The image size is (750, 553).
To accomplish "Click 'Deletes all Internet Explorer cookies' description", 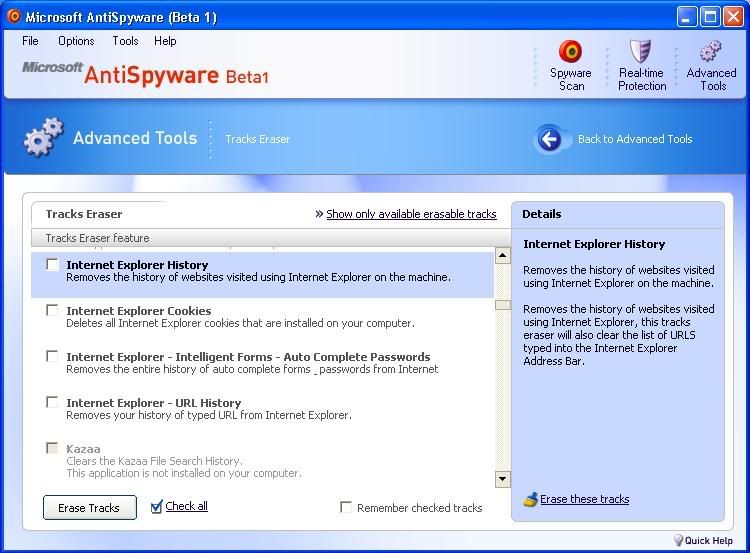I will 240,323.
